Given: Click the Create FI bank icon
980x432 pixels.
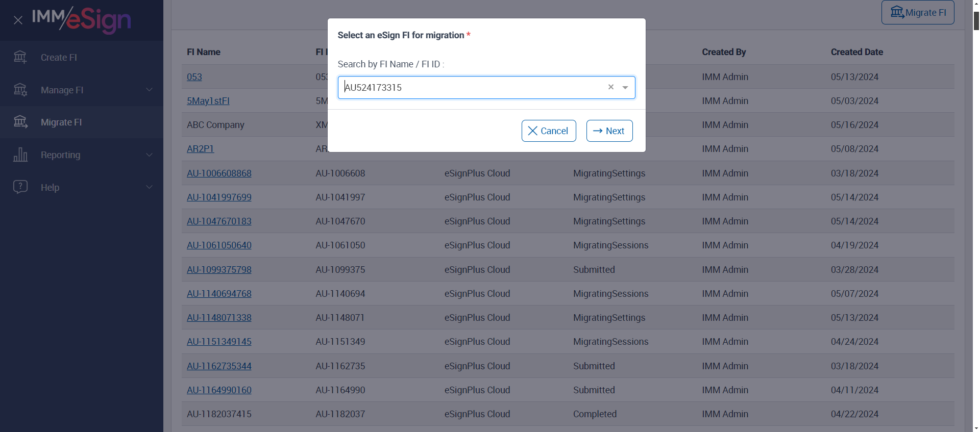Looking at the screenshot, I should tap(20, 57).
